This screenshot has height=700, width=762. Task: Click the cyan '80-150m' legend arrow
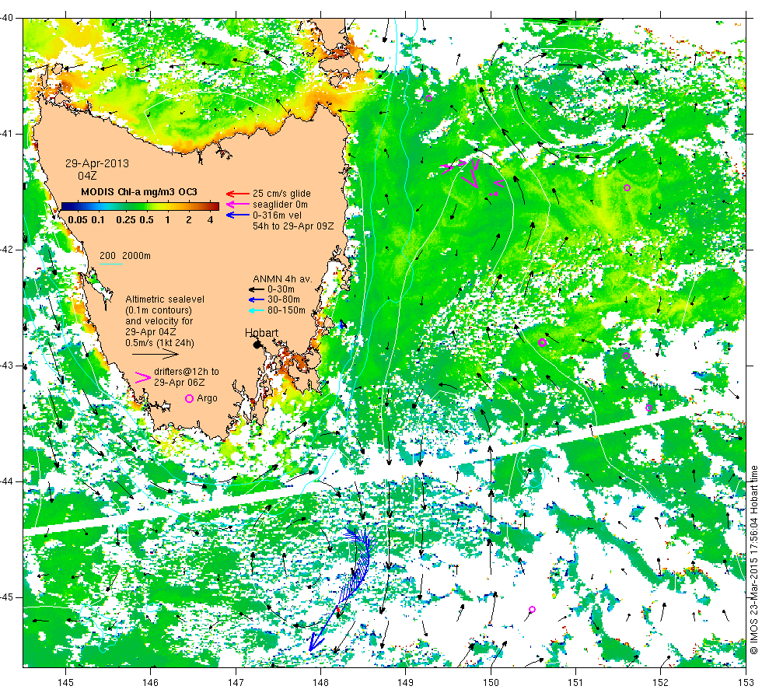[257, 310]
